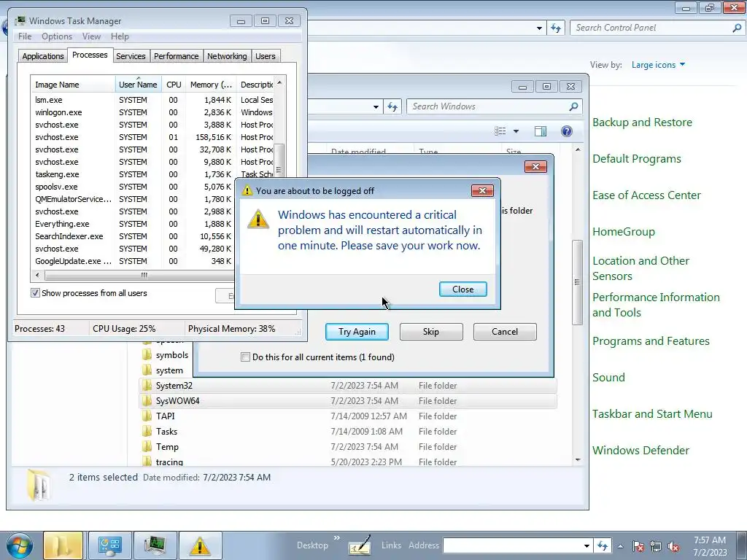The height and width of the screenshot is (560, 747).
Task: Click the System32 folder icon
Action: coord(147,385)
